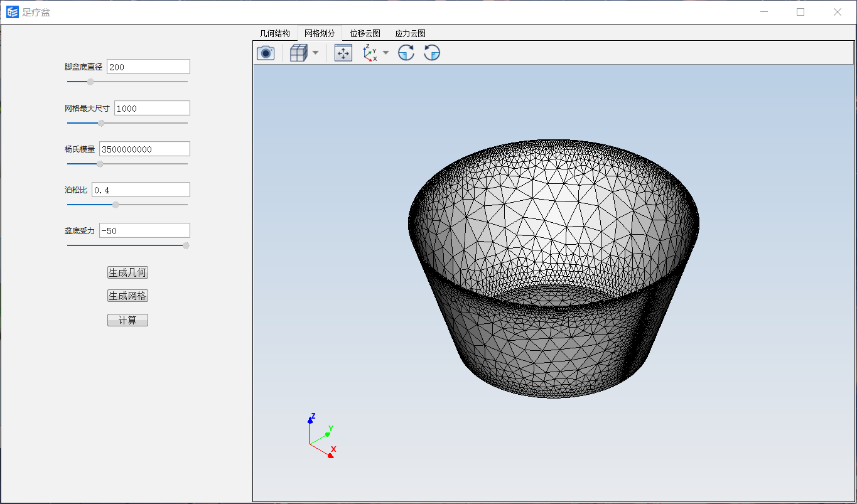Open the 位移云图 tab
The height and width of the screenshot is (504, 857).
coord(365,33)
